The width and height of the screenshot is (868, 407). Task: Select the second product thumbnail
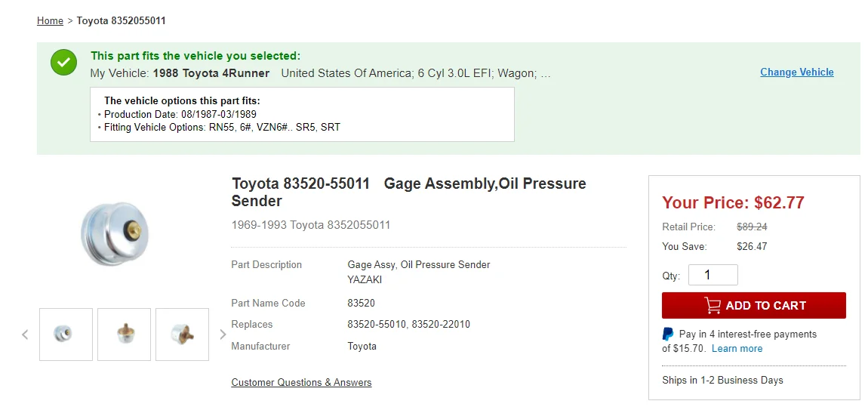point(125,335)
